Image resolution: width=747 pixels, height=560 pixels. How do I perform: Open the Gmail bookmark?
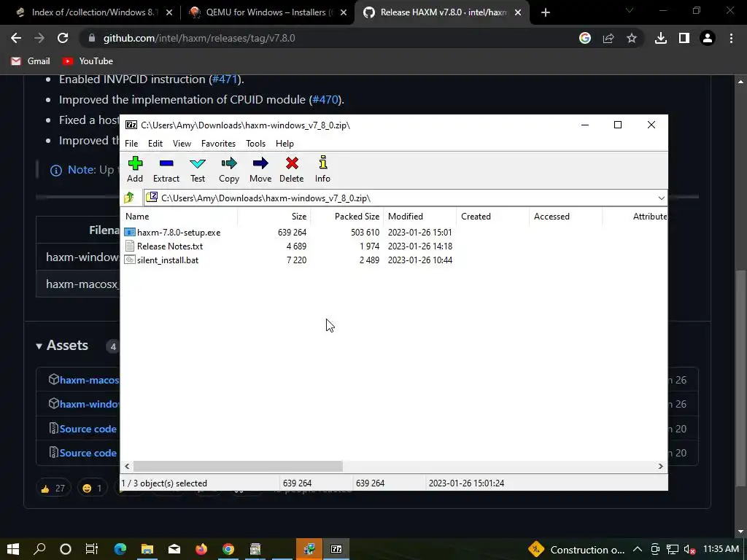31,61
